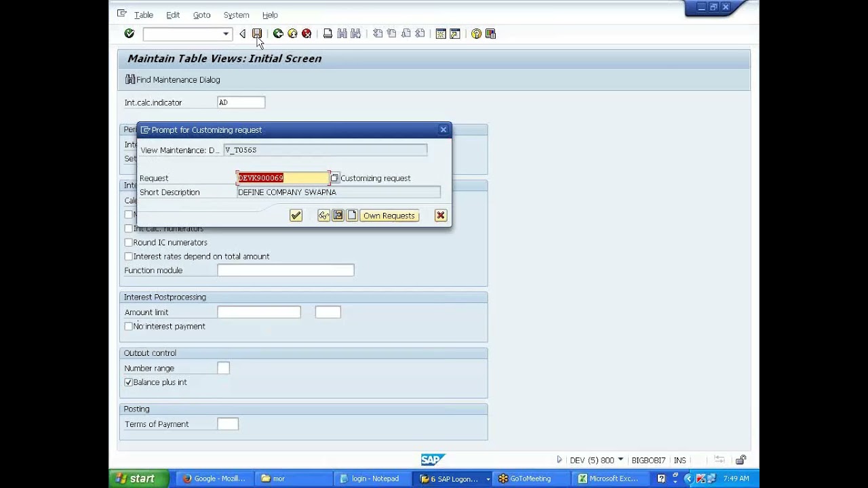Screen dimensions: 868x488
Task: Uncheck the Balance plus int checkbox
Action: 128,382
